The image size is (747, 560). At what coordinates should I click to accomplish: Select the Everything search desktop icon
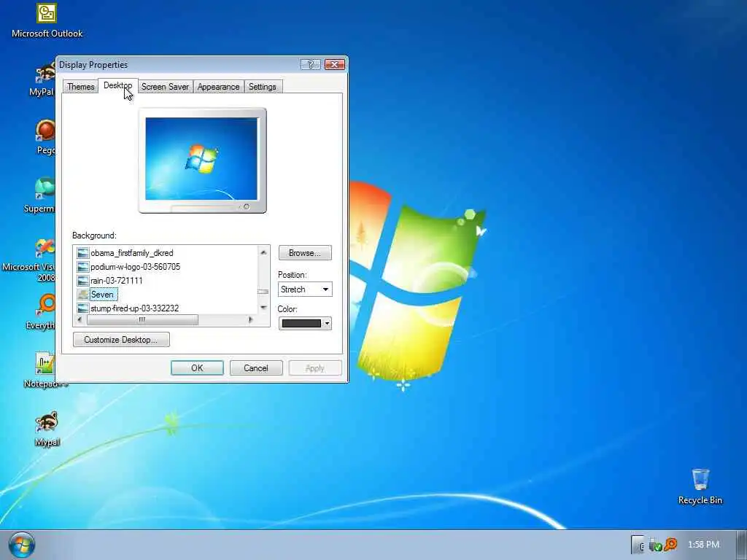tap(46, 306)
